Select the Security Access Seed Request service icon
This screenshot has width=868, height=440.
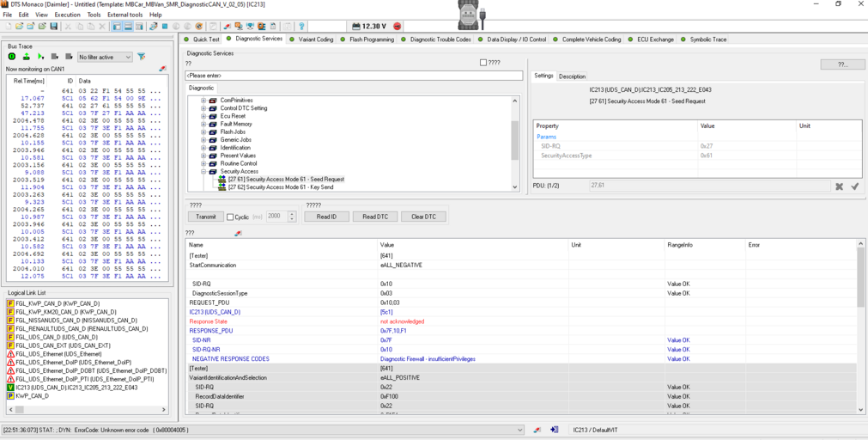click(222, 180)
